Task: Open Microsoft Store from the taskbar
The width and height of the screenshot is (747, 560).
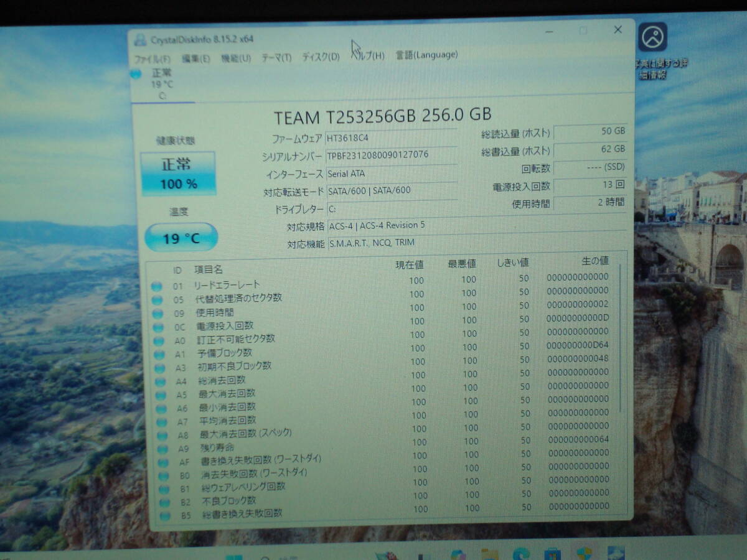Action: (552, 554)
